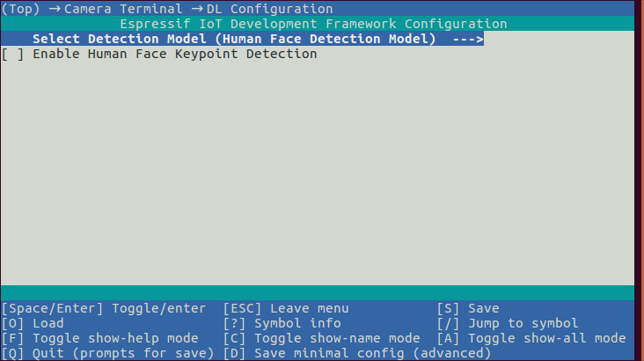Viewport: 644px width, 361px height.
Task: Toggle show-name mode with [C] label
Action: [x=321, y=338]
